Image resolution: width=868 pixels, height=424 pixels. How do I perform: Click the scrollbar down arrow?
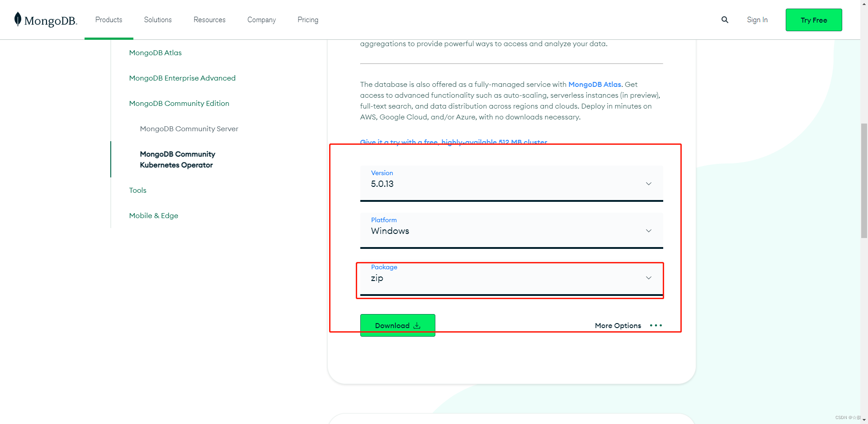(x=864, y=420)
